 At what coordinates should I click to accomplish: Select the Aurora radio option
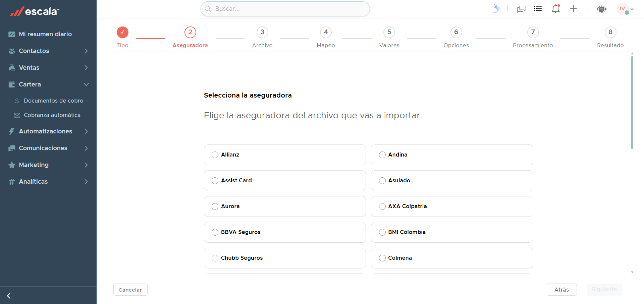tap(215, 206)
